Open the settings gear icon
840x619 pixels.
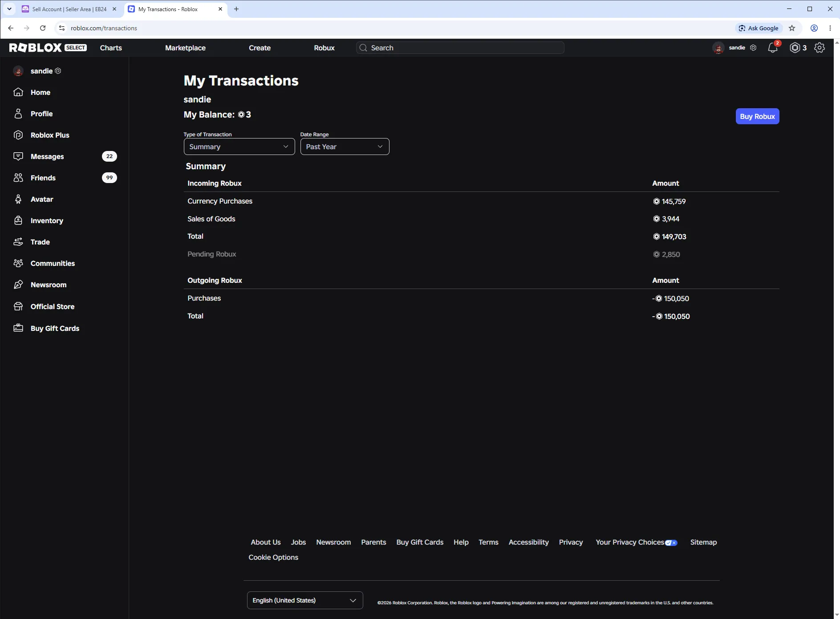[820, 48]
